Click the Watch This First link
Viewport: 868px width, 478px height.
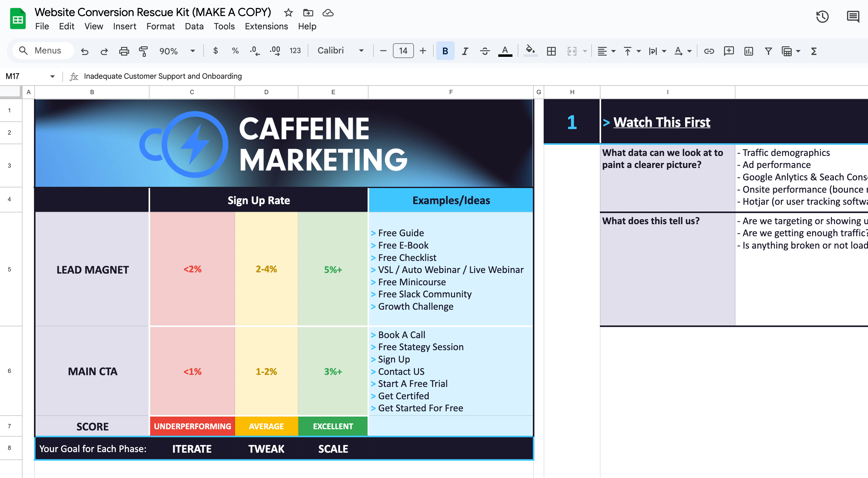[x=661, y=122]
